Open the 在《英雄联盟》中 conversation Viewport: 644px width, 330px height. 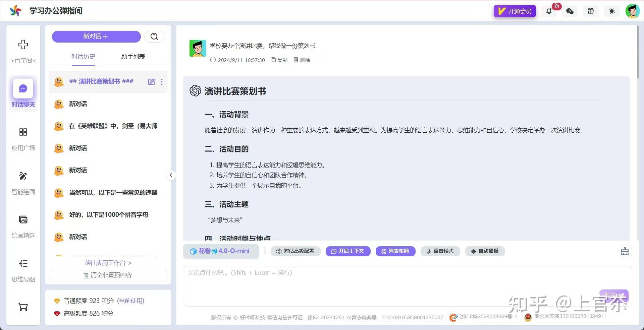point(108,126)
